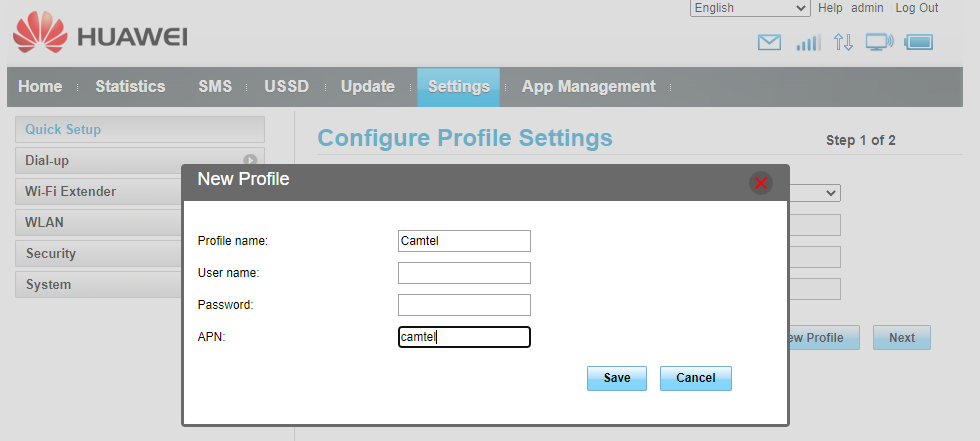Screen dimensions: 980x441
Task: Open Dial-up in the sidebar
Action: [140, 161]
